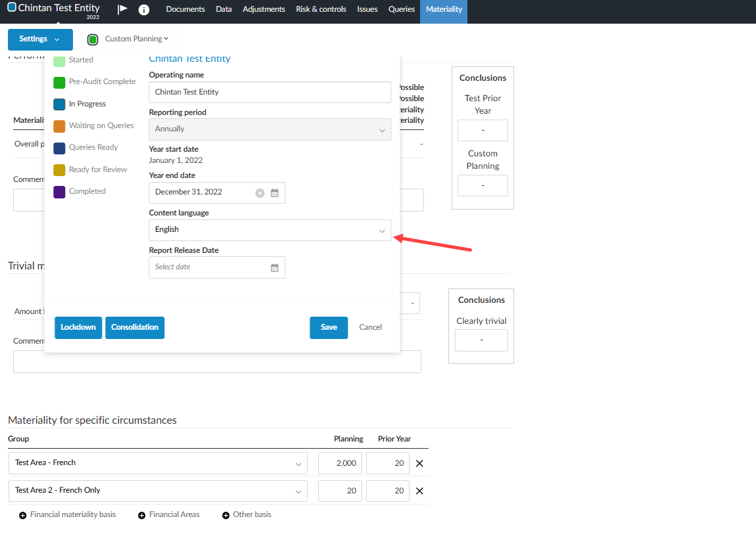Open calendar for Report Release Date

click(275, 267)
